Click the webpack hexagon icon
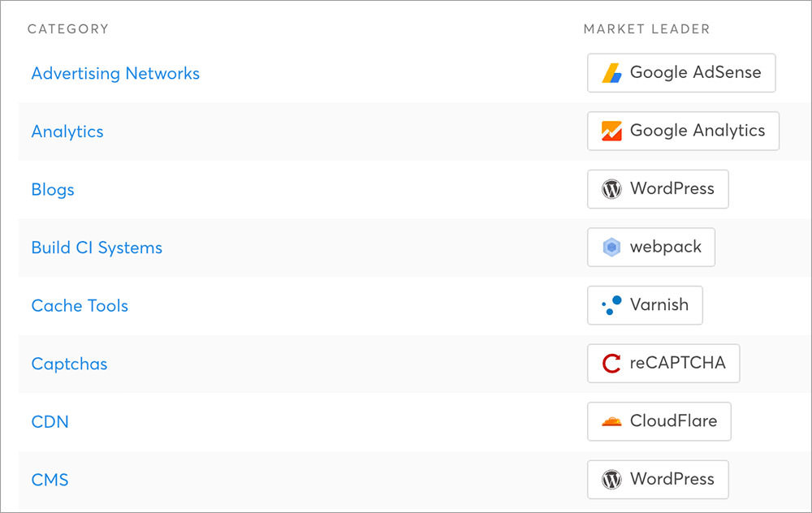This screenshot has height=513, width=812. [611, 247]
